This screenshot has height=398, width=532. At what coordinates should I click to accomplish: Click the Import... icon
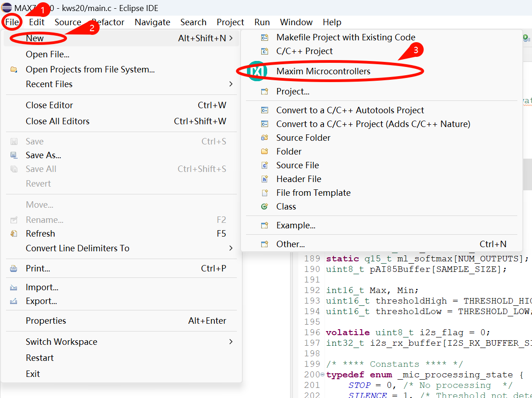tap(14, 287)
